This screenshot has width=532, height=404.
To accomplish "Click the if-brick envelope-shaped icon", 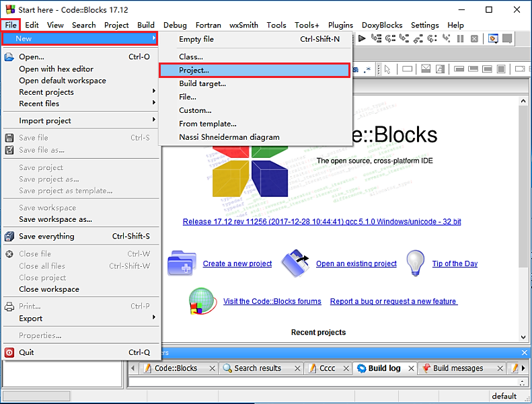I will 426,69.
